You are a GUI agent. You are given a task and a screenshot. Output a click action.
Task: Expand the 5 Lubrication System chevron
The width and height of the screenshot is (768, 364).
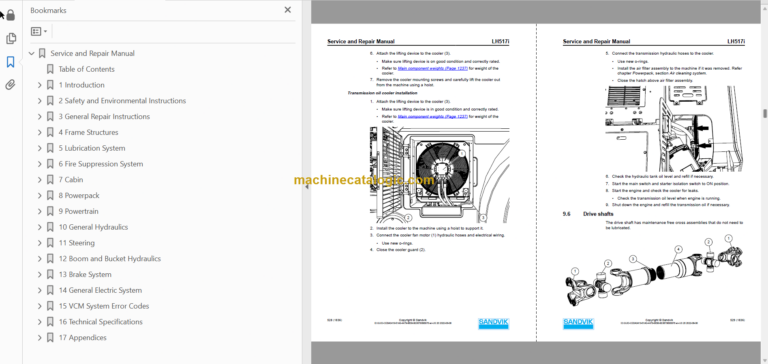(x=40, y=148)
